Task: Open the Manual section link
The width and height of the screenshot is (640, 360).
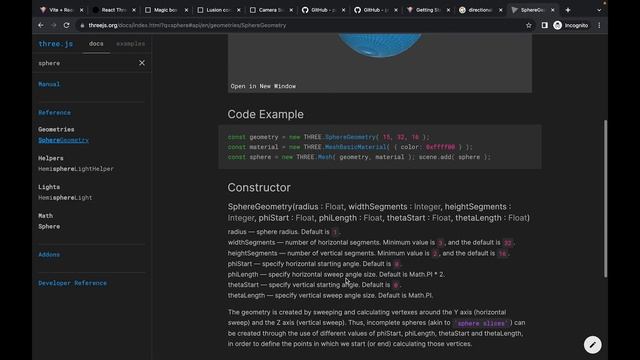Action: pyautogui.click(x=49, y=84)
